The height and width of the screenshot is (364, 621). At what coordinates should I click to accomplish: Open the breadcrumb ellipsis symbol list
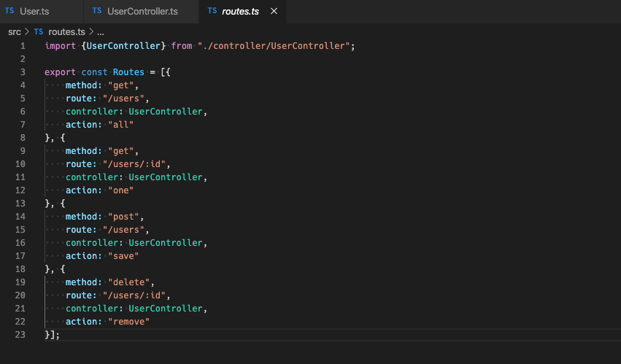101,32
